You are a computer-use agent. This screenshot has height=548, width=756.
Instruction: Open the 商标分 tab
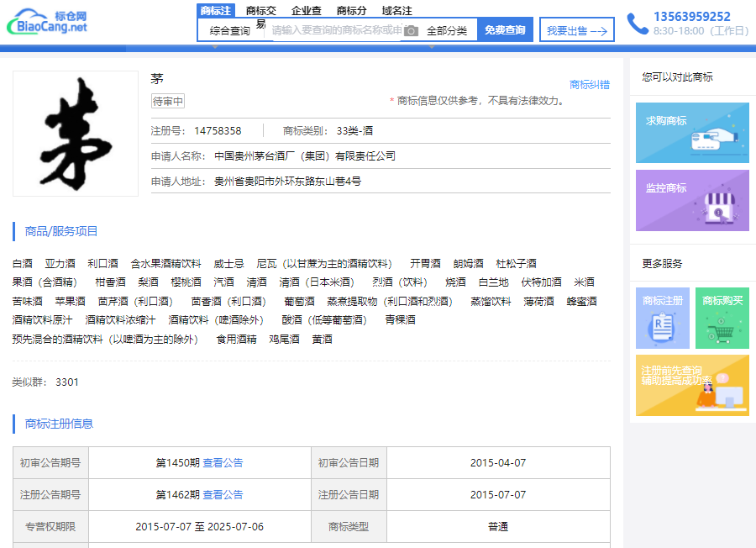351,11
